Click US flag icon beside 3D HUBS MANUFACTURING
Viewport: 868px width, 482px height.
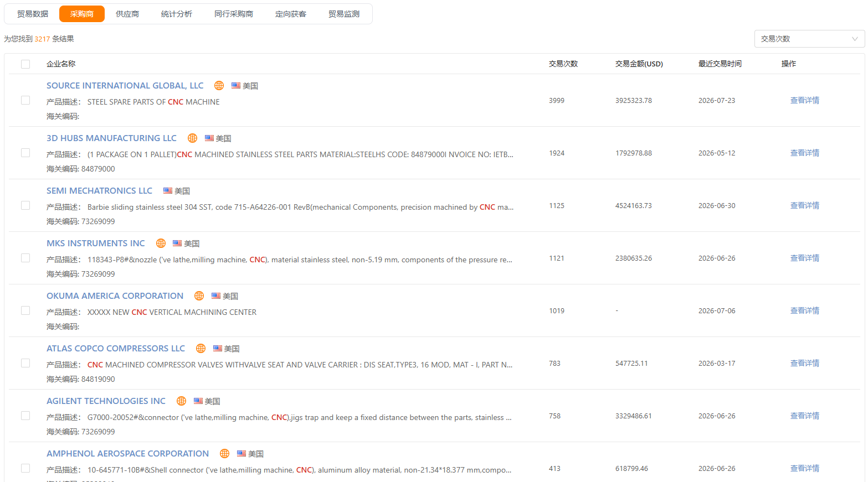[209, 138]
